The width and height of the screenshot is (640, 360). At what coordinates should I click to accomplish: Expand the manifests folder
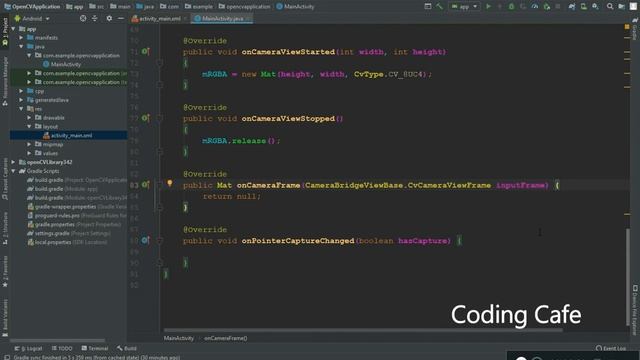point(21,38)
